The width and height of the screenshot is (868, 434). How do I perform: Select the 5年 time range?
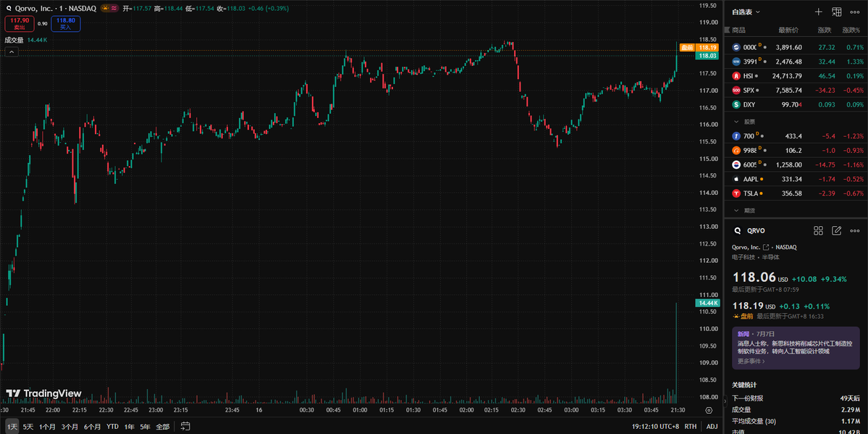[145, 427]
